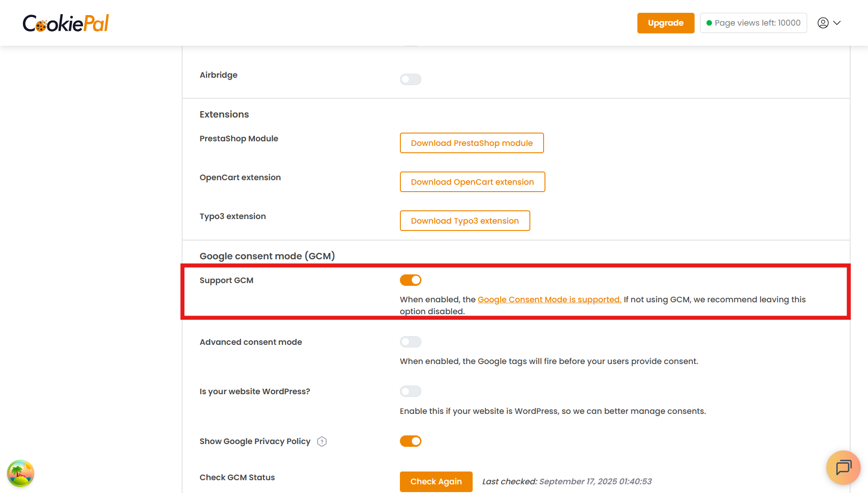Download the Typo3 extension
The height and width of the screenshot is (493, 868).
coord(464,220)
